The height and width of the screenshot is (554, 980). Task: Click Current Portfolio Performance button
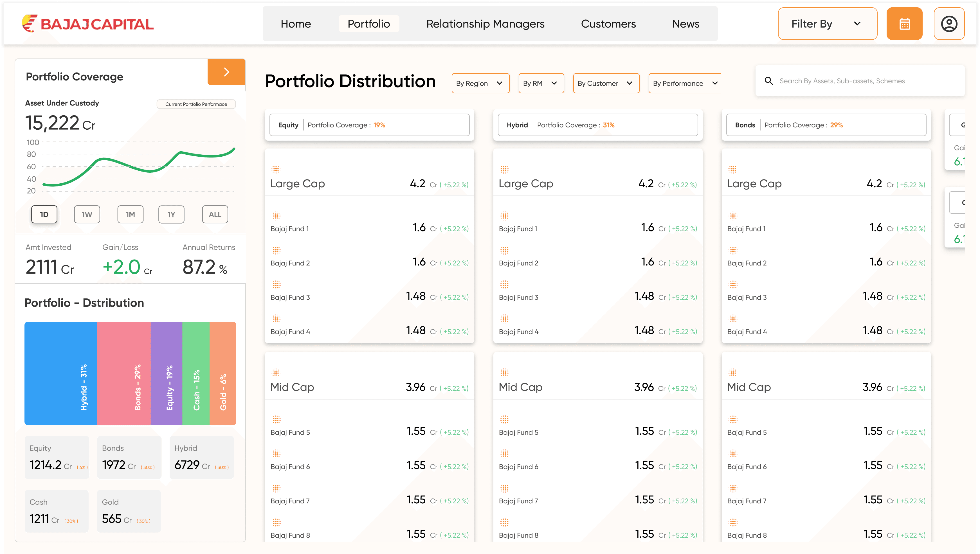(x=196, y=104)
